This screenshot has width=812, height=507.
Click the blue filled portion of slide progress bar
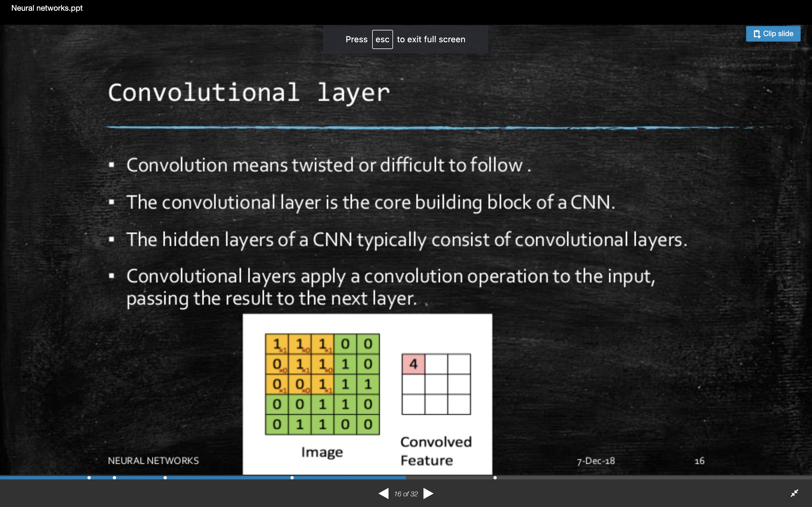[228, 477]
